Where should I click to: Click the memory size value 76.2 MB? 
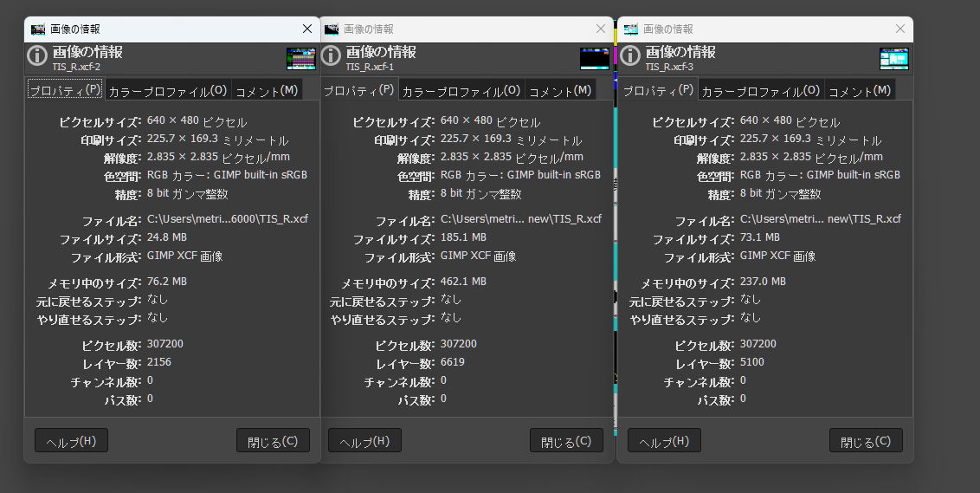click(x=167, y=282)
